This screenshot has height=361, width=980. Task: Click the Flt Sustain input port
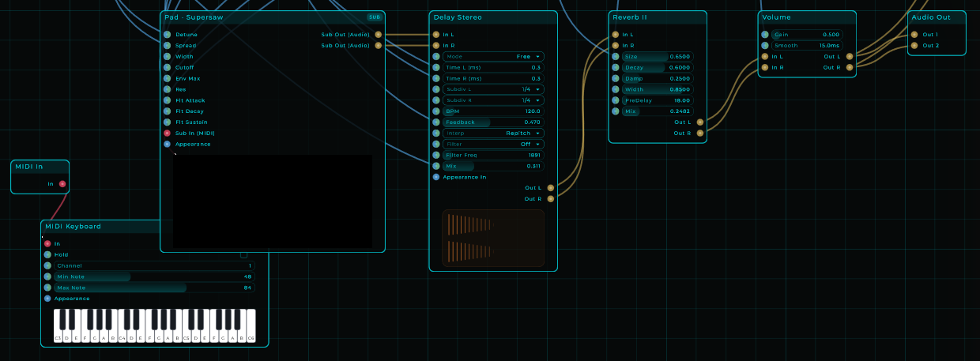(167, 122)
